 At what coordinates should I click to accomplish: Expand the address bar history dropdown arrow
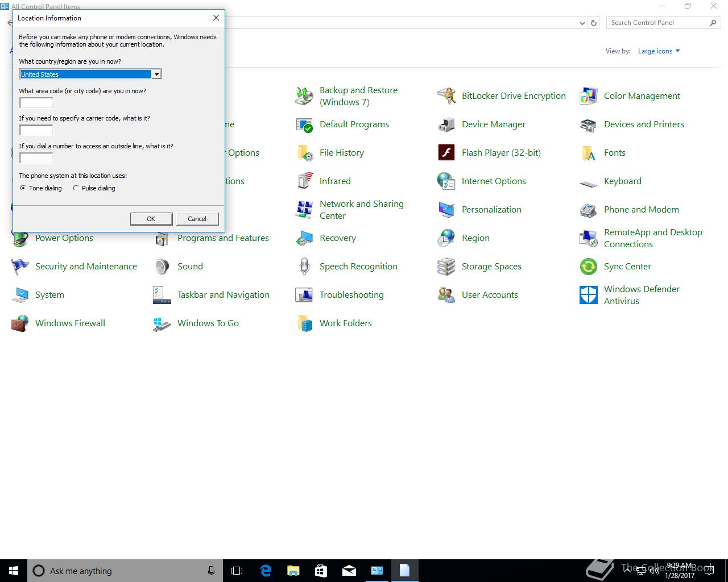[582, 23]
